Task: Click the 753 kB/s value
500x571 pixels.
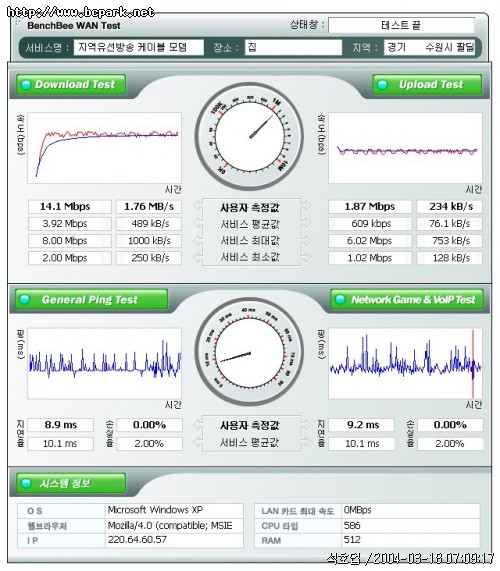Action: coord(449,241)
